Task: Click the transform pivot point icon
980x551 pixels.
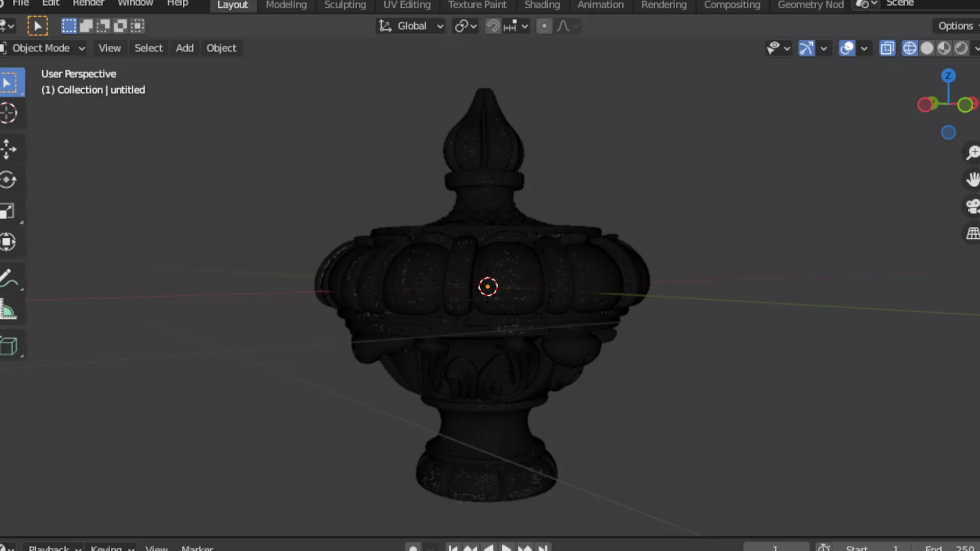Action: (465, 26)
